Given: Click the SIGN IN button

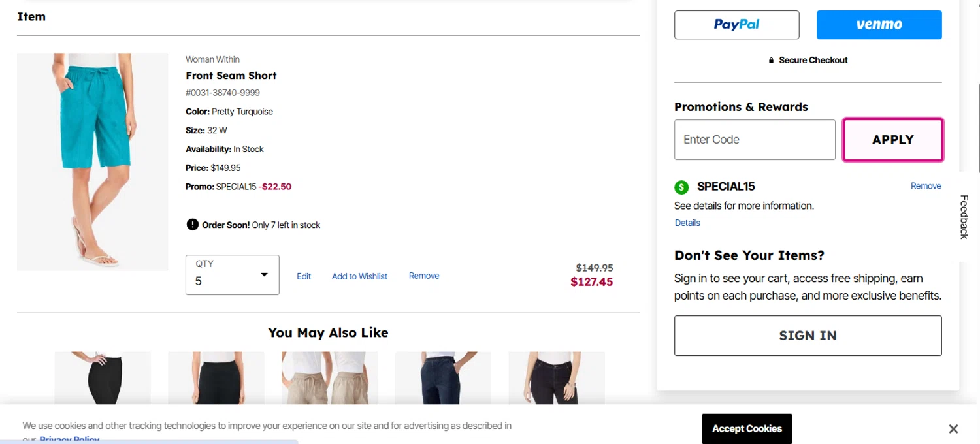Looking at the screenshot, I should (808, 336).
